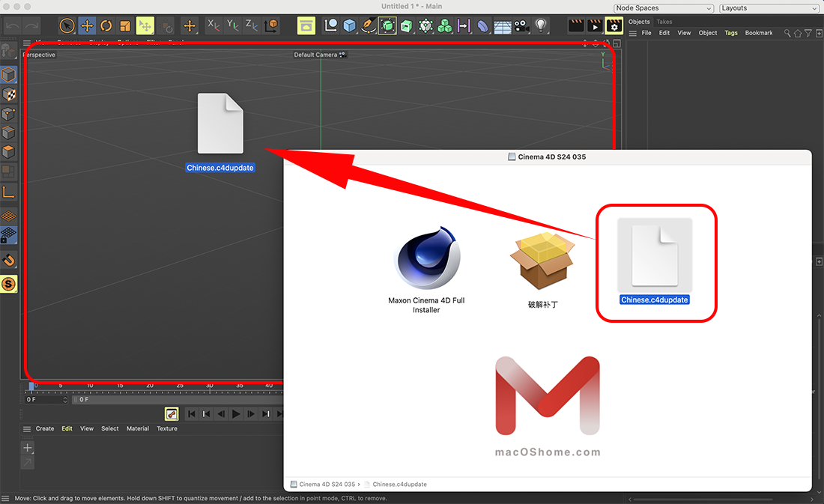
Task: Open the yellow Asset Browser icon
Action: click(x=306, y=25)
